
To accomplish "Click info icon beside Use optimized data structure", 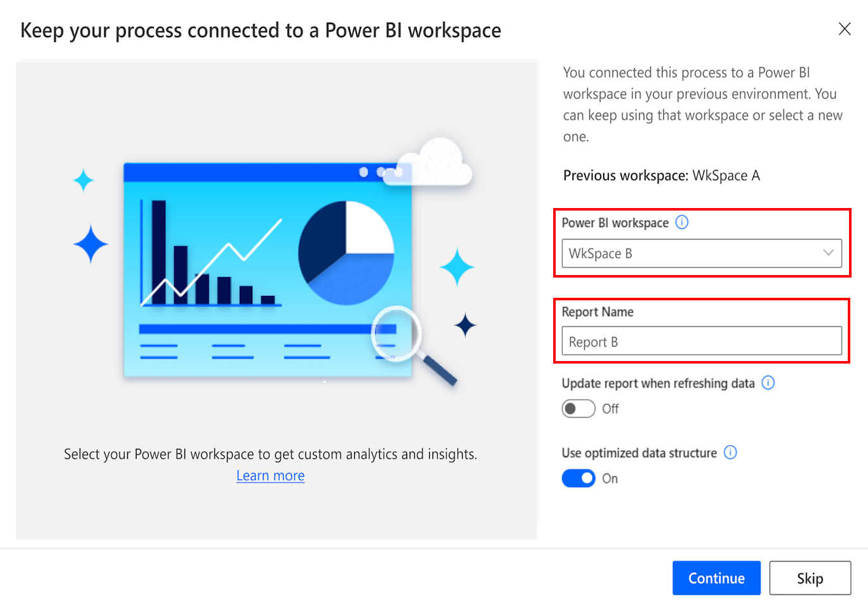I will tap(730, 453).
